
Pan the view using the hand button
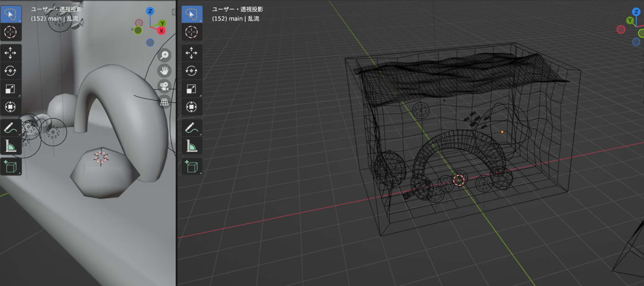click(164, 70)
